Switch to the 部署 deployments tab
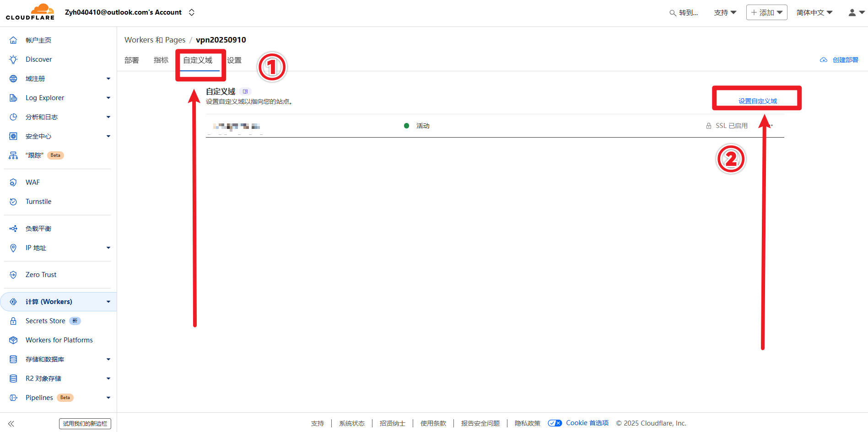 pos(132,60)
